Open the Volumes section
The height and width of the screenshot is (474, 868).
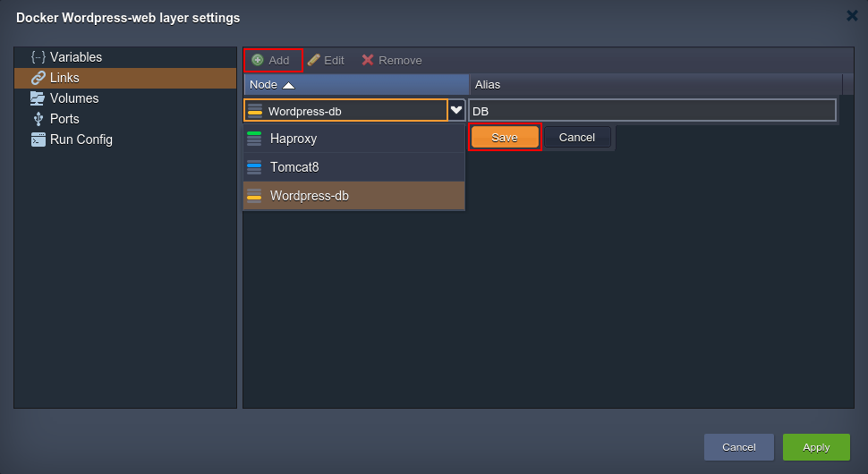click(x=125, y=98)
